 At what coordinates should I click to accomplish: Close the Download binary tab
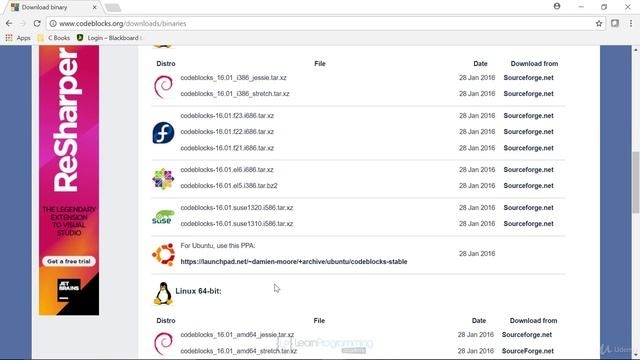pyautogui.click(x=95, y=7)
